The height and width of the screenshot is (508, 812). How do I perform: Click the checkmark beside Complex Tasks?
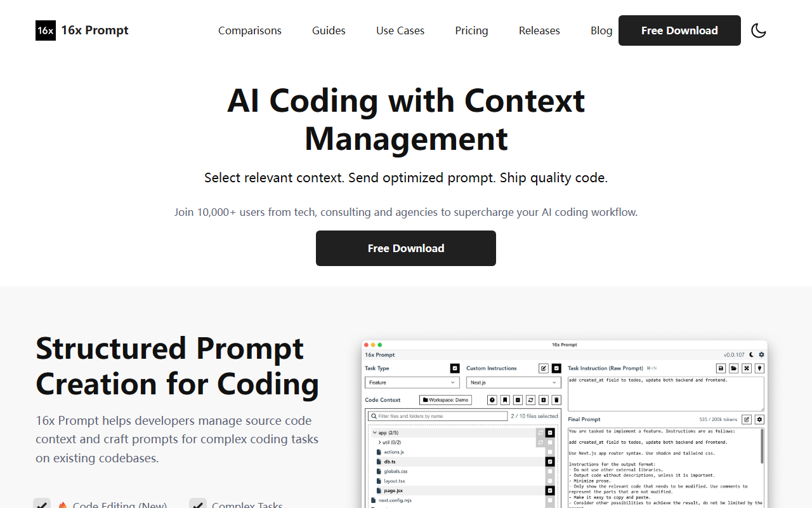(198, 504)
